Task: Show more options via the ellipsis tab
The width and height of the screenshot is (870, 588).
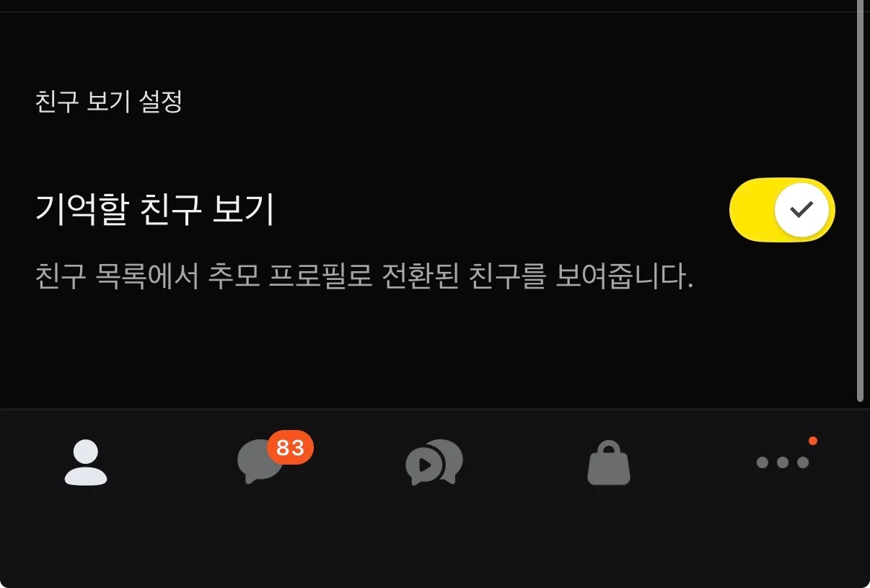Action: [x=783, y=462]
